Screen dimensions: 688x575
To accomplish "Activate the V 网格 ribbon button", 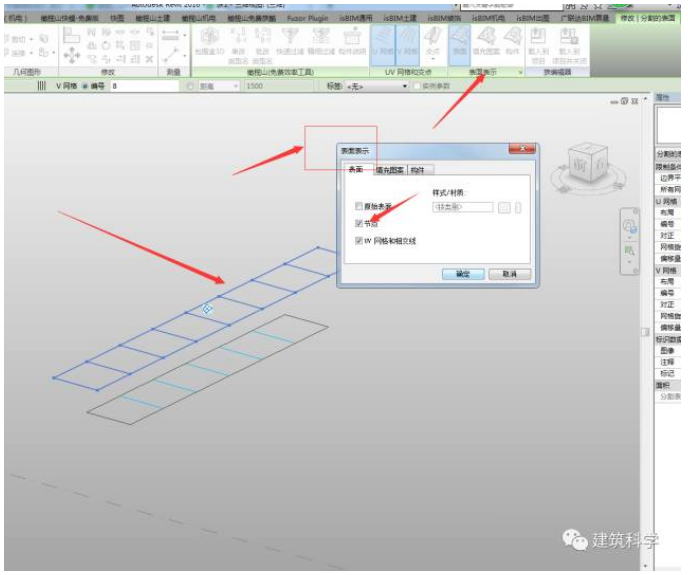I will pos(408,44).
